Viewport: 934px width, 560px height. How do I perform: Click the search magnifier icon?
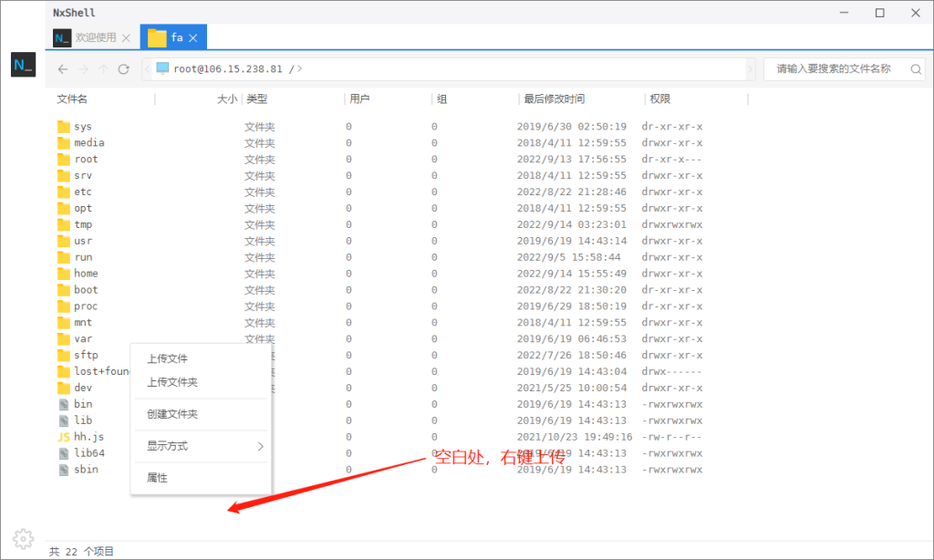point(915,69)
